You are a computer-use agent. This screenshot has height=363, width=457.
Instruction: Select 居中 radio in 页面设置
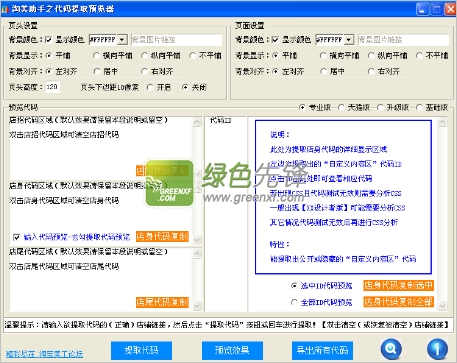tap(323, 71)
